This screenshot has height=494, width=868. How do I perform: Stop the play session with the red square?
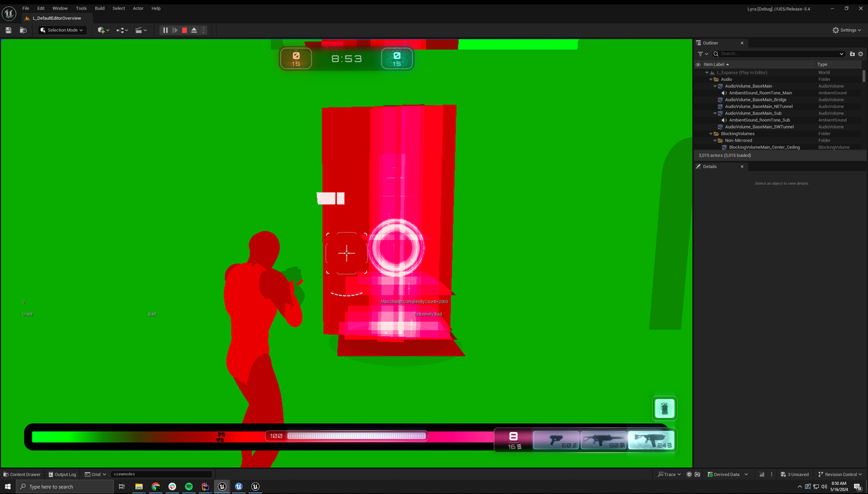(x=184, y=30)
